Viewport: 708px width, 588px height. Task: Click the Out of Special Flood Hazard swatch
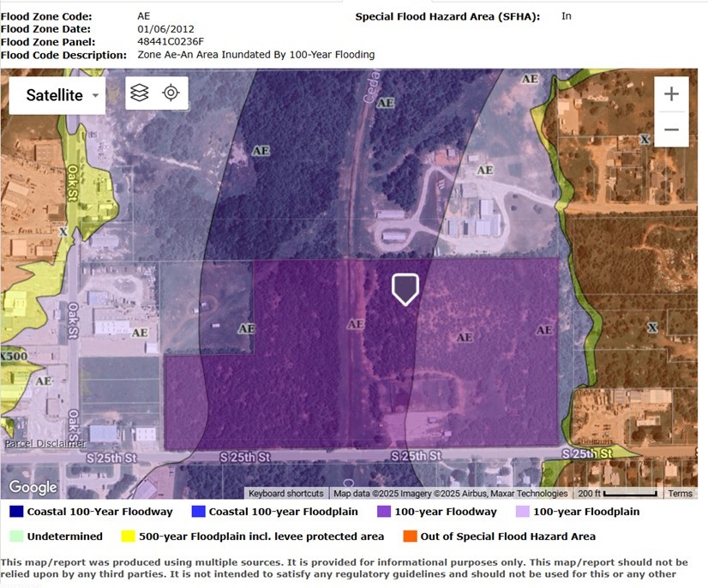click(410, 536)
